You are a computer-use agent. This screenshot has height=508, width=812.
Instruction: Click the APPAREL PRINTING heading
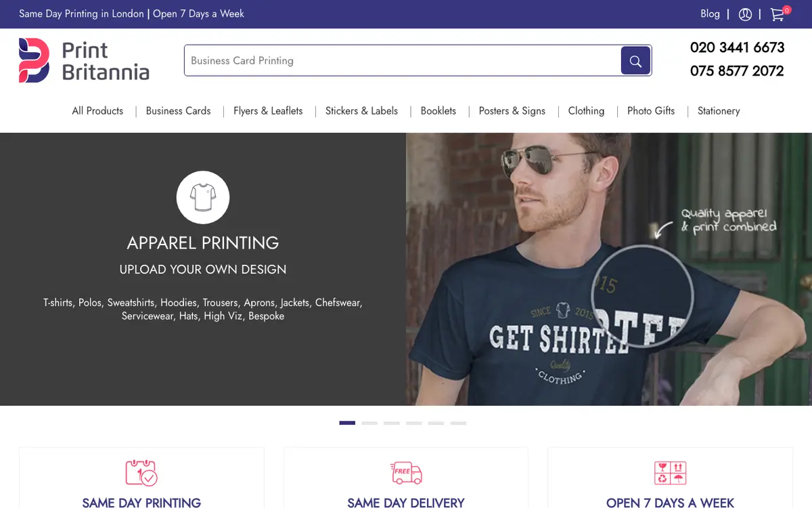point(203,242)
